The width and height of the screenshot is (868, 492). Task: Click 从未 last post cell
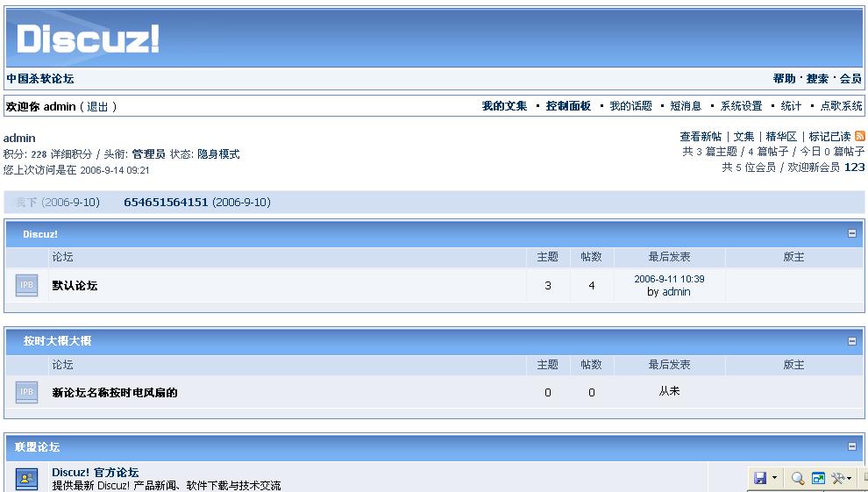coord(669,391)
